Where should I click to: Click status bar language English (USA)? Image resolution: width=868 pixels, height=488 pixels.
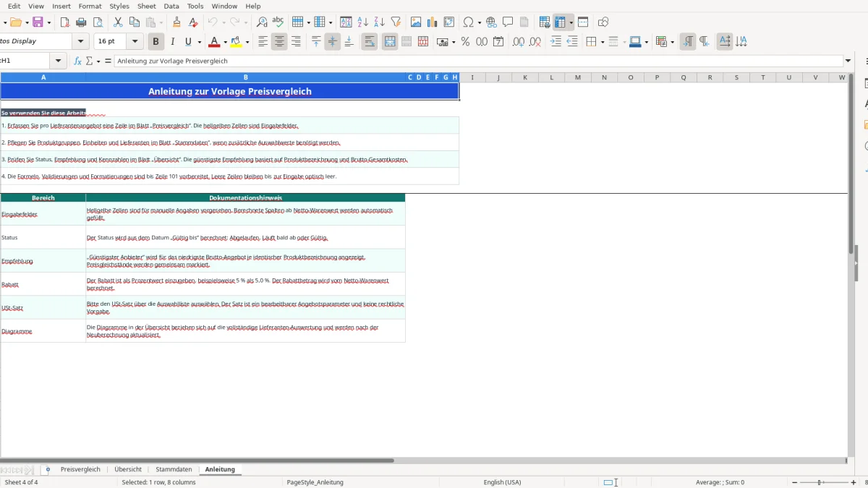[x=502, y=482]
